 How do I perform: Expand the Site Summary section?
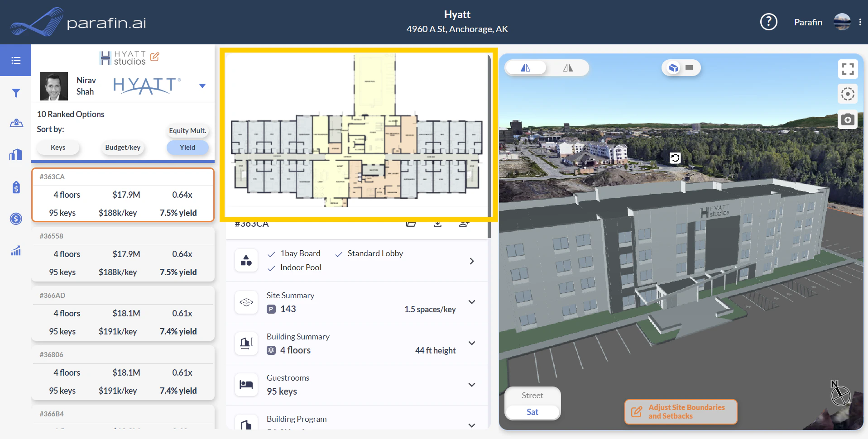pyautogui.click(x=472, y=302)
